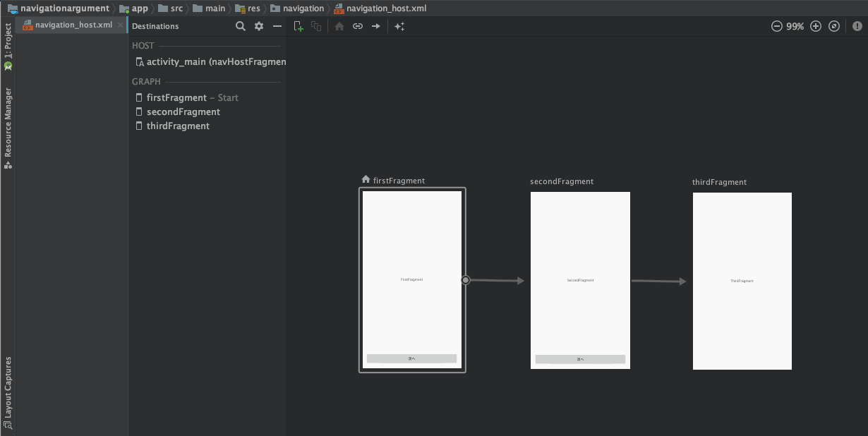868x436 pixels.
Task: Open the Project tool window tab
Action: coord(8,47)
